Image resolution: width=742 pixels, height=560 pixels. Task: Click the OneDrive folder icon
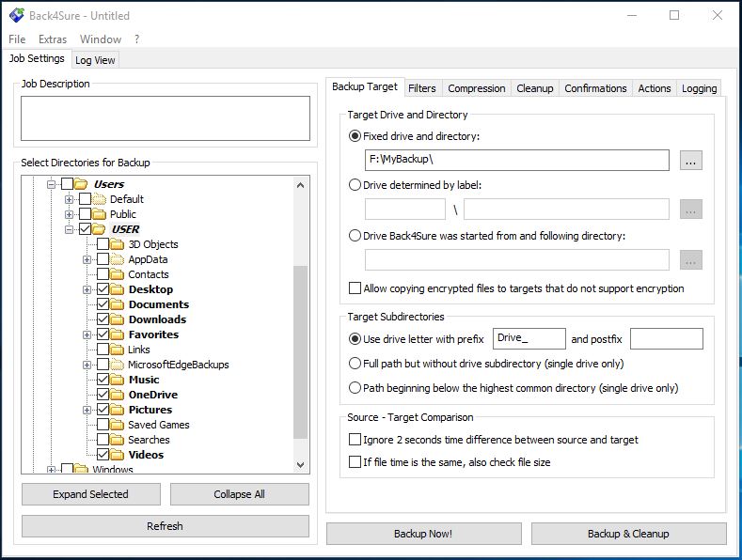pos(117,395)
